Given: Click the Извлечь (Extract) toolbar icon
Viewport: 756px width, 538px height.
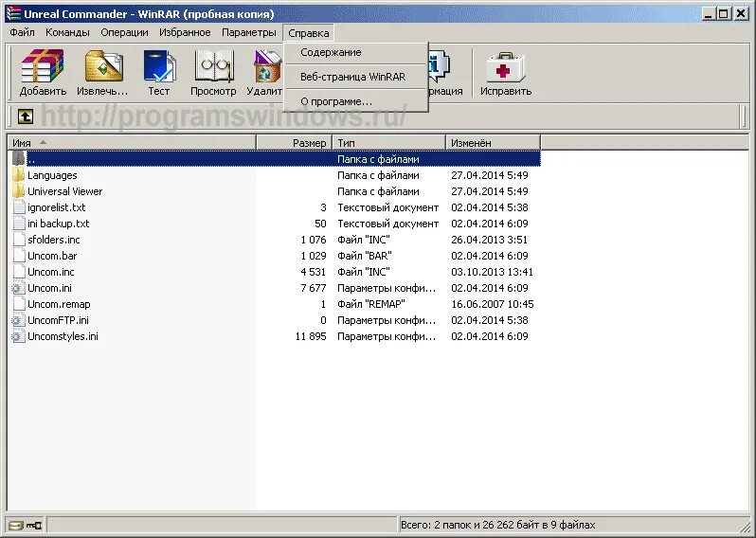Looking at the screenshot, I should coord(103,65).
